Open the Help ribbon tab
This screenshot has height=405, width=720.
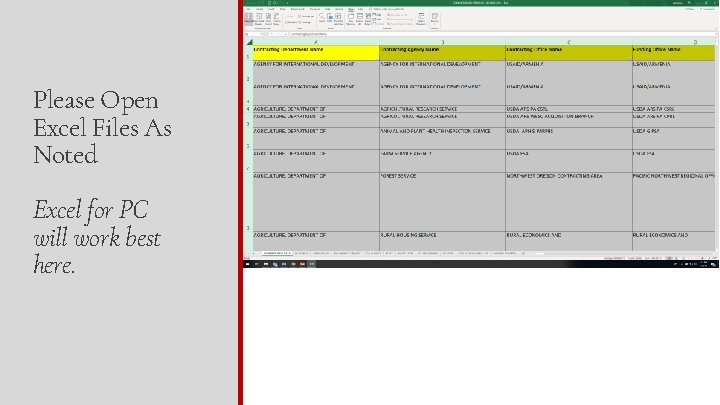360,9
